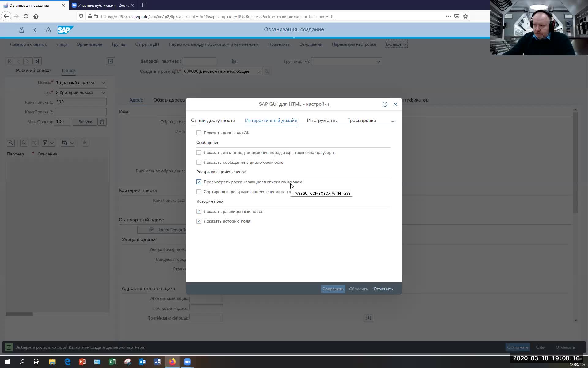Close the locator panel icon
This screenshot has width=588, height=368.
[x=111, y=61]
